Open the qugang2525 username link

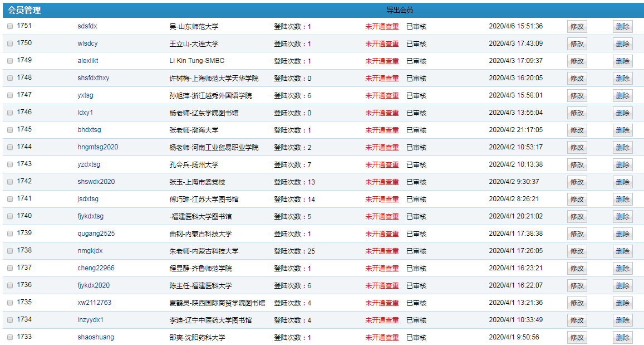click(x=96, y=234)
